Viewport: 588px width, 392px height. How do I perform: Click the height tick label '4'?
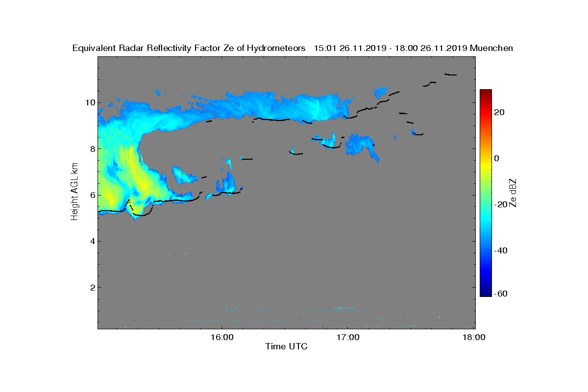click(92, 241)
